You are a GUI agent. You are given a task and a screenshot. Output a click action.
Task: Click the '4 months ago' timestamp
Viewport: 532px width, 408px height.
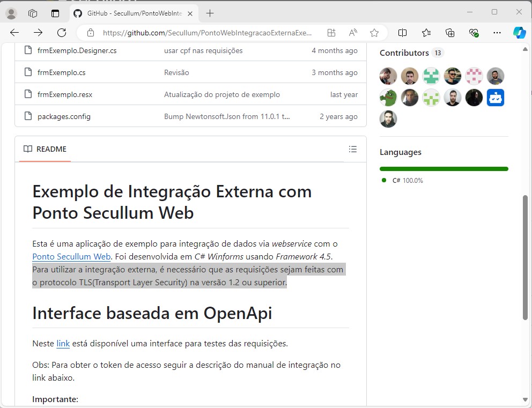point(335,50)
